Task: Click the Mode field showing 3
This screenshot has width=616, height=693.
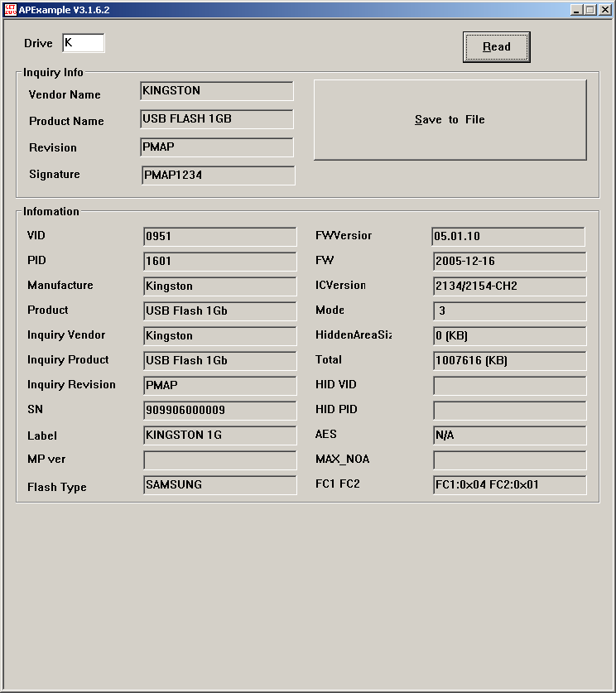Action: point(510,311)
